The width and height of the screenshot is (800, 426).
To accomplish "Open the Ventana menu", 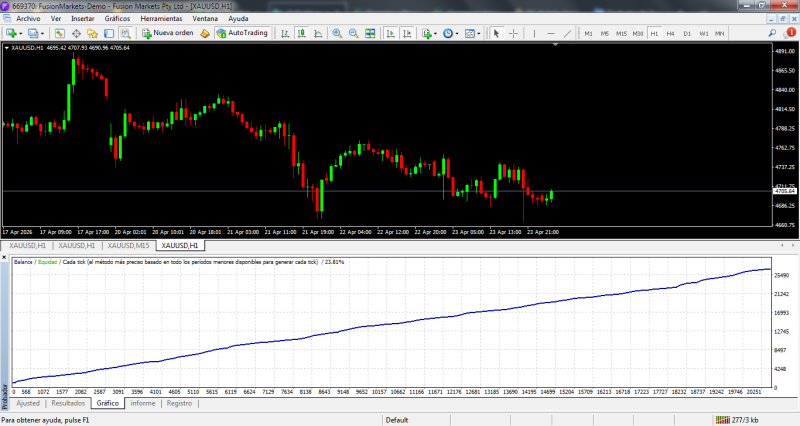I will pos(205,18).
